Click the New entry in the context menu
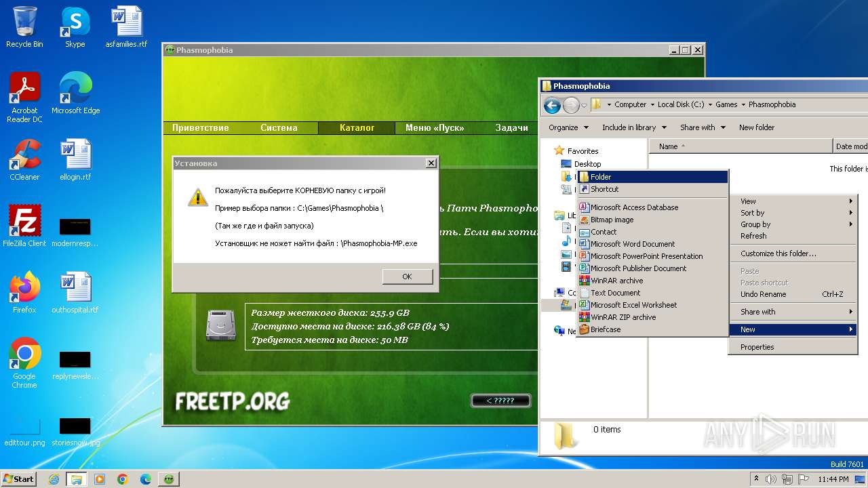This screenshot has width=868, height=488. 793,329
